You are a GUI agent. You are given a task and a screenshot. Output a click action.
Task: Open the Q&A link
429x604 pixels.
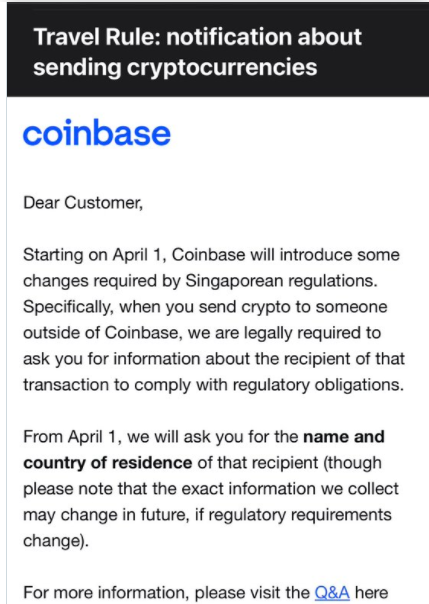(x=332, y=592)
